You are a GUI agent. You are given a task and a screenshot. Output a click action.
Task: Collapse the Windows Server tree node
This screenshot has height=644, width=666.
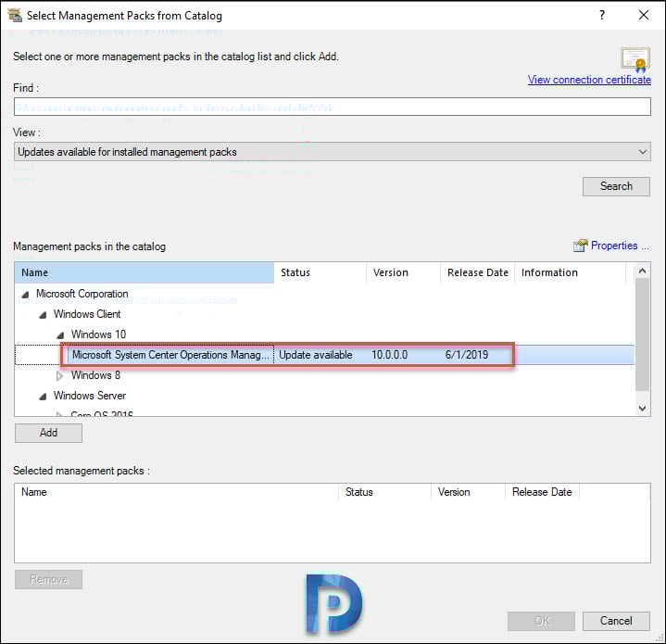[43, 396]
